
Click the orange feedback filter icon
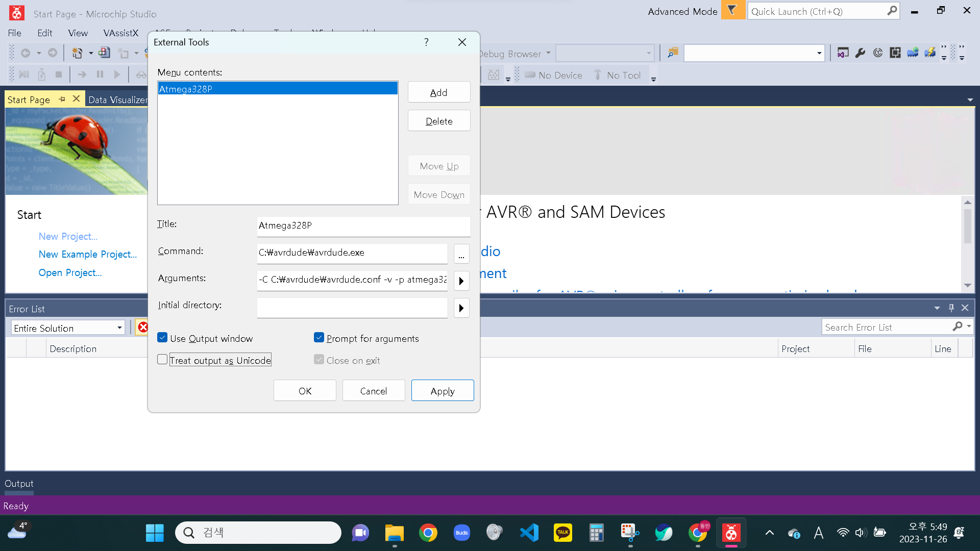(x=732, y=11)
